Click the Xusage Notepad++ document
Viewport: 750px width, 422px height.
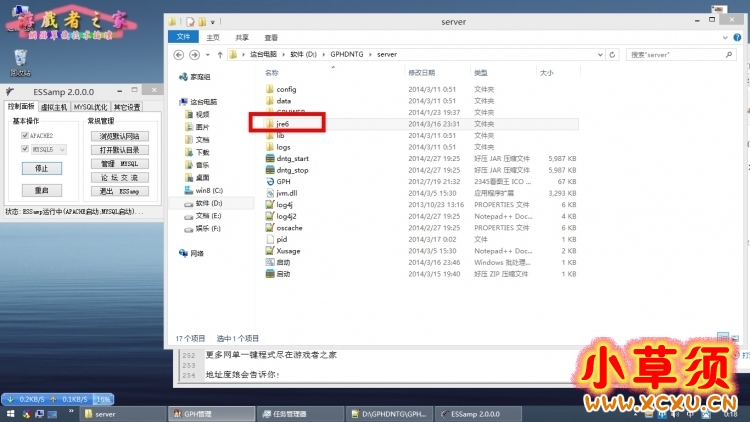coord(288,251)
